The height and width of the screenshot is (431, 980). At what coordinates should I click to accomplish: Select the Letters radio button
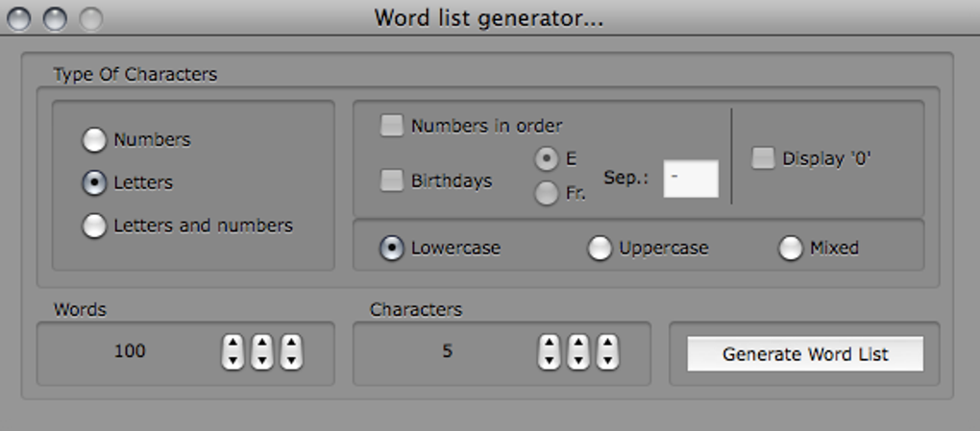94,183
